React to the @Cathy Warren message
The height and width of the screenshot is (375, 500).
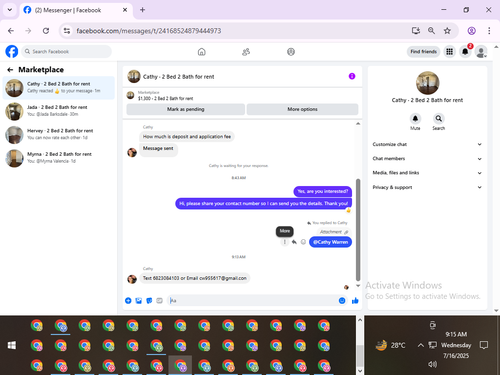click(303, 242)
